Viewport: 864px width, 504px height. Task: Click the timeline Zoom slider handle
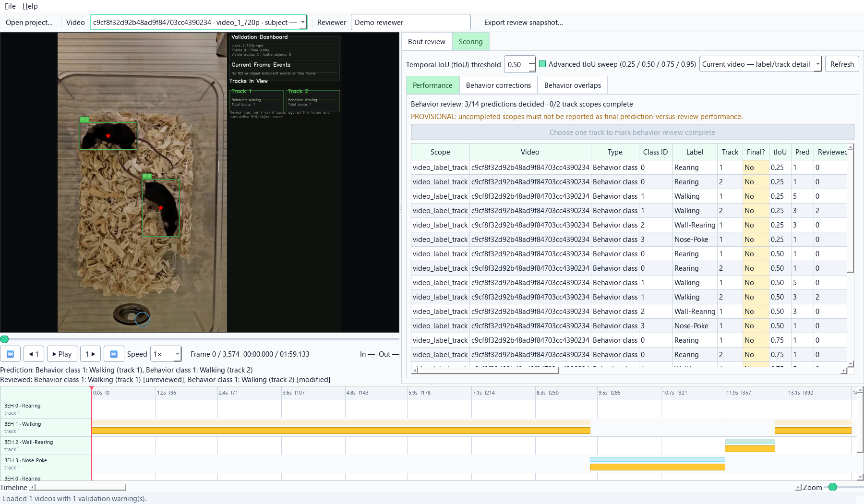click(833, 487)
